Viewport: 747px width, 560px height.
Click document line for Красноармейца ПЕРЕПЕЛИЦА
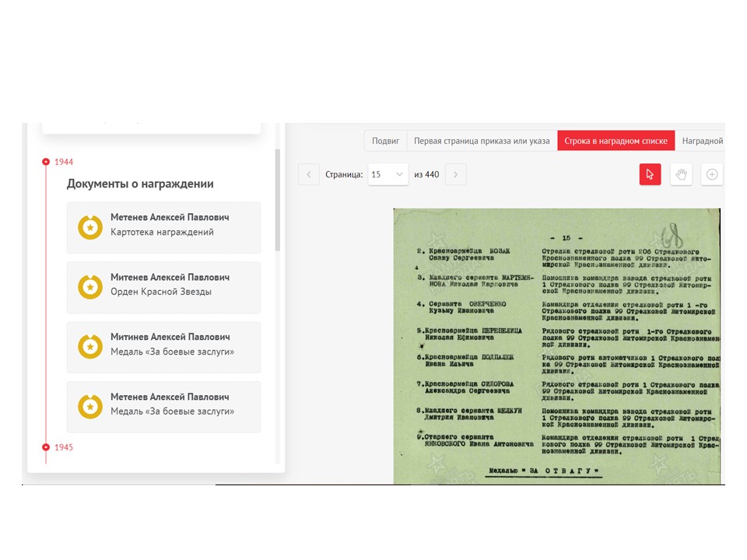click(568, 337)
